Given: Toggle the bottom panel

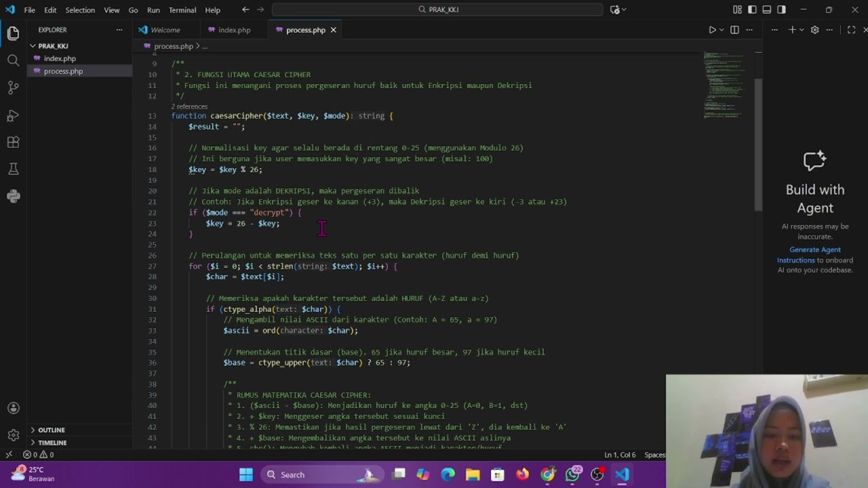Looking at the screenshot, I should tap(767, 9).
